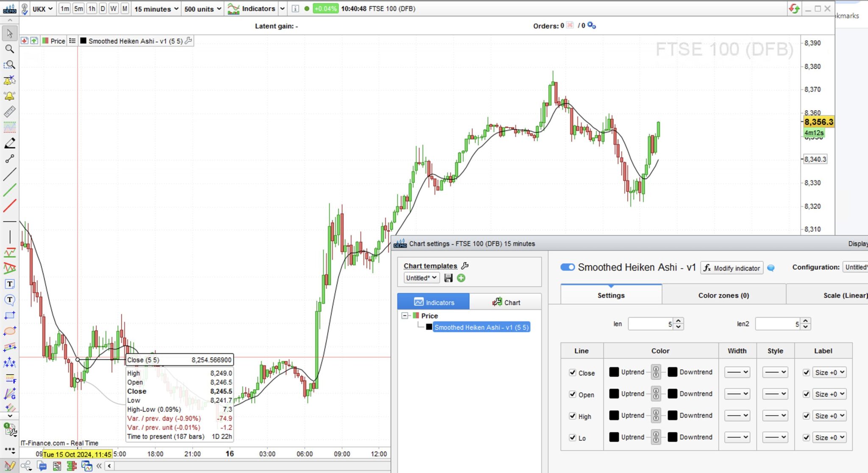This screenshot has width=868, height=473.
Task: Click the len value input field
Action: tap(650, 324)
